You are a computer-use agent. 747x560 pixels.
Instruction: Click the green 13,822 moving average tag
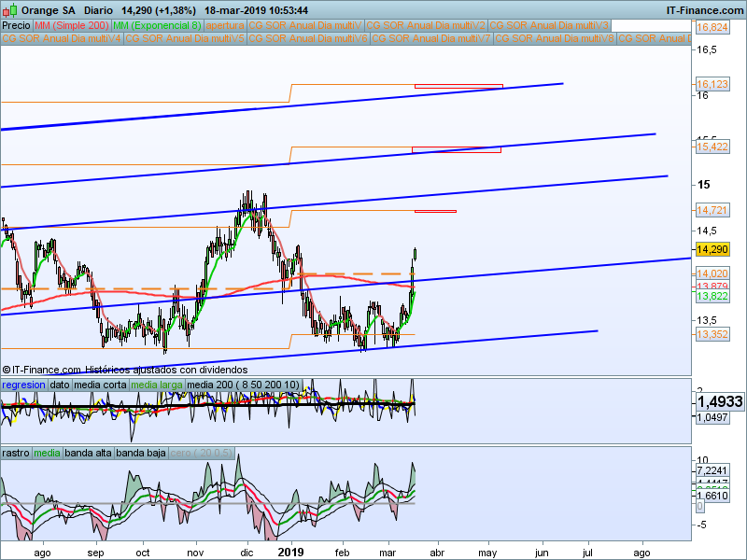click(x=712, y=296)
